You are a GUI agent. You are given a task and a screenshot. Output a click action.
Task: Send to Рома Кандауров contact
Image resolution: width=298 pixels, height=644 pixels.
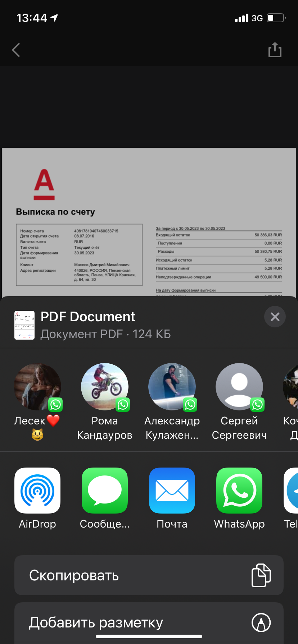click(105, 387)
